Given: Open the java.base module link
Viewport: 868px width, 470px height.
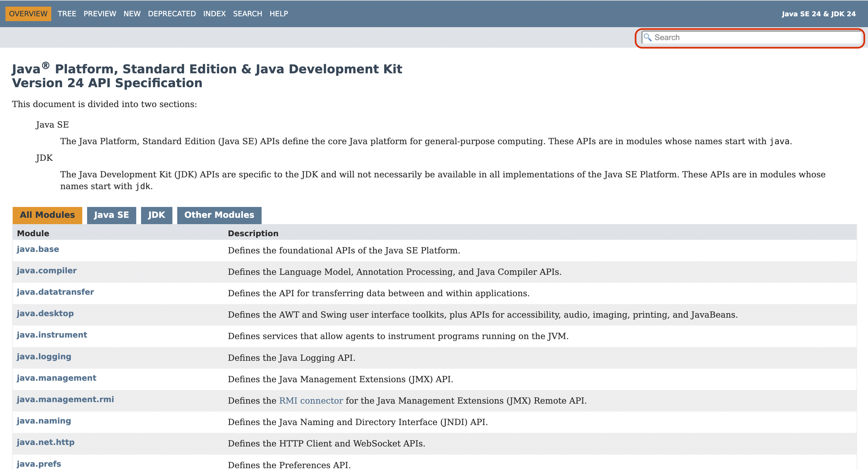Looking at the screenshot, I should pyautogui.click(x=38, y=249).
